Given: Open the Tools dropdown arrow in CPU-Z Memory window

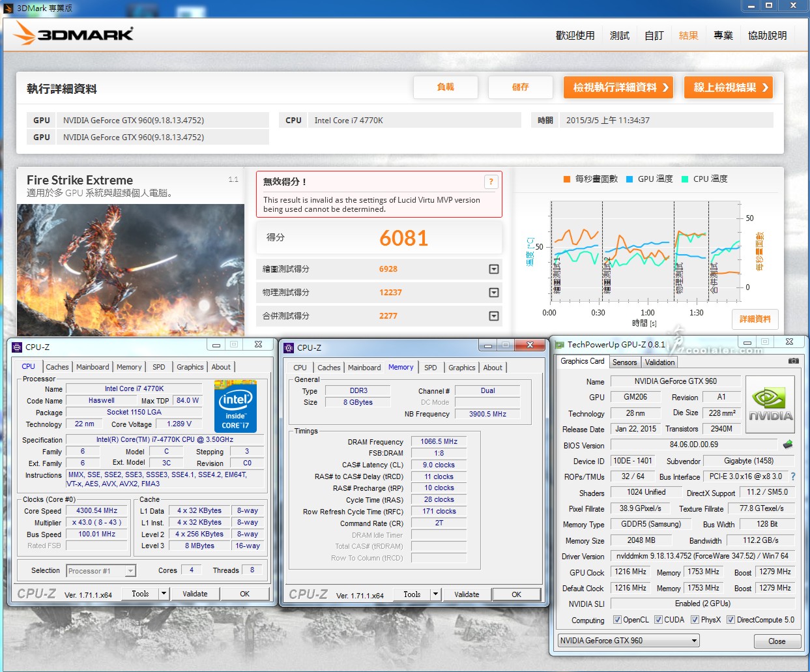Looking at the screenshot, I should pyautogui.click(x=435, y=594).
